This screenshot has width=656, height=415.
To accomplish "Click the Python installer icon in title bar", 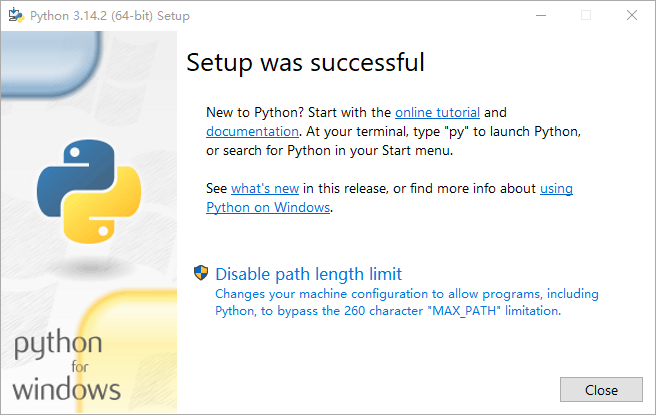I will point(16,16).
